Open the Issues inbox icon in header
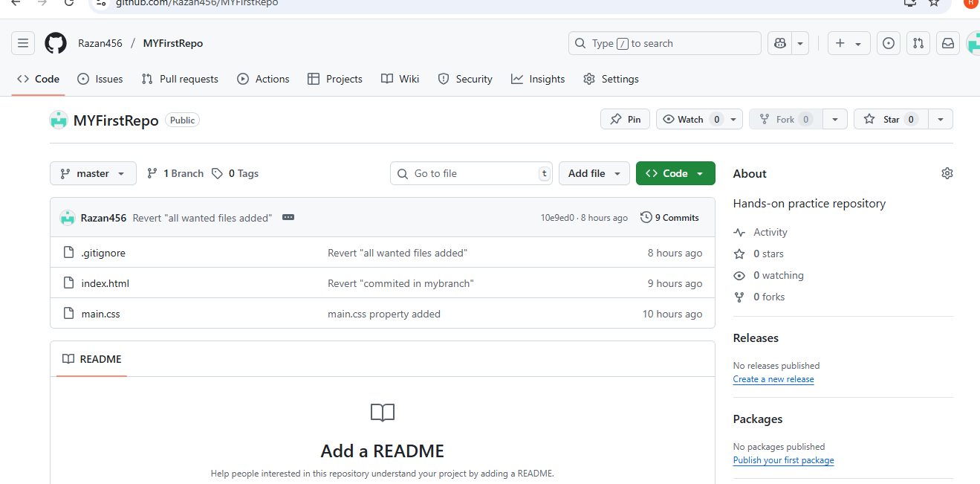 [888, 43]
